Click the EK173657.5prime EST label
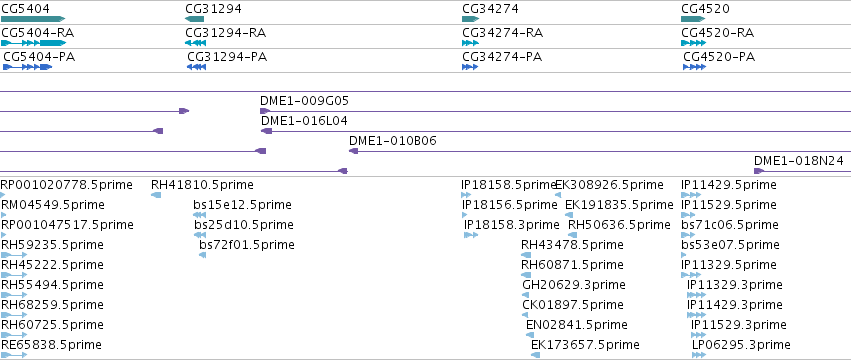The image size is (851, 360). click(x=585, y=345)
